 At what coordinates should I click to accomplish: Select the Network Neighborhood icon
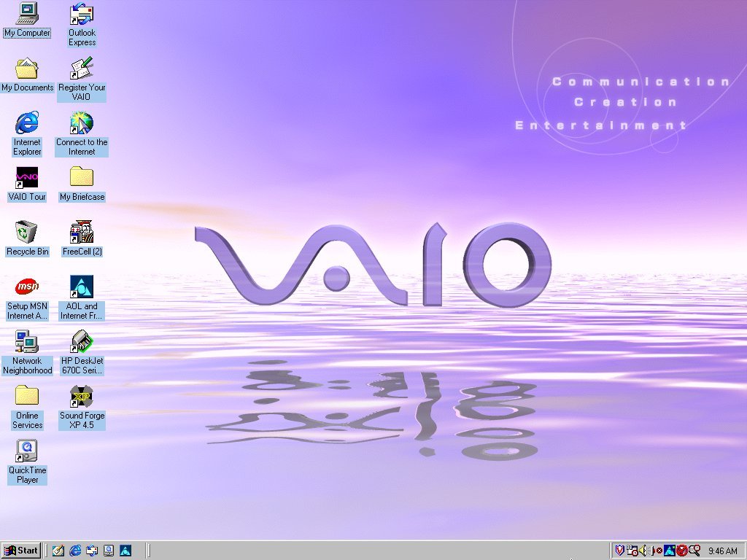point(27,353)
